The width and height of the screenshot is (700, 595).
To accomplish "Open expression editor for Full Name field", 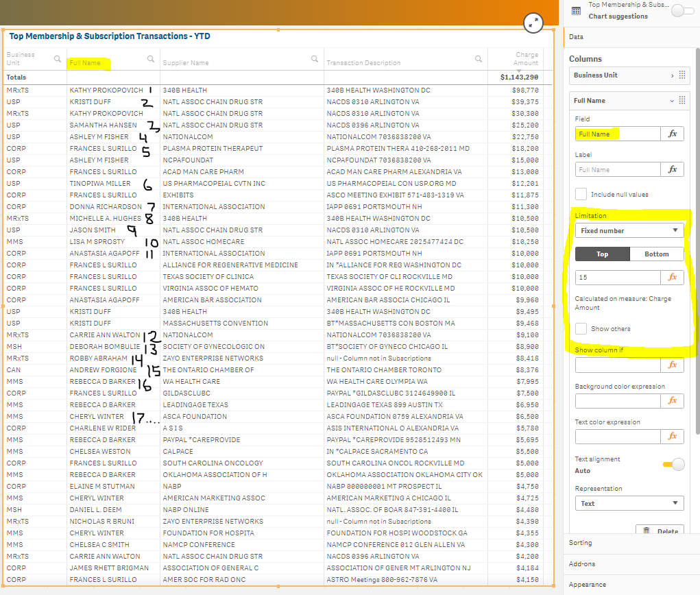I will click(671, 133).
